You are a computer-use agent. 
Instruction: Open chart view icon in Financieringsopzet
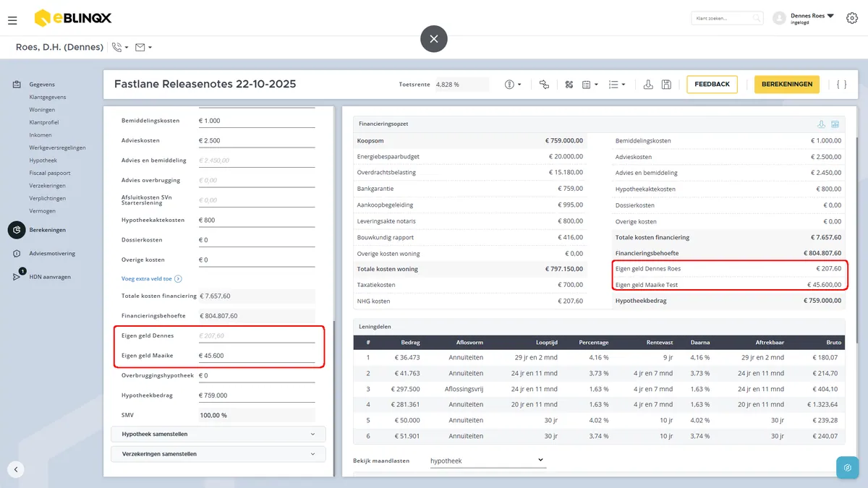835,124
